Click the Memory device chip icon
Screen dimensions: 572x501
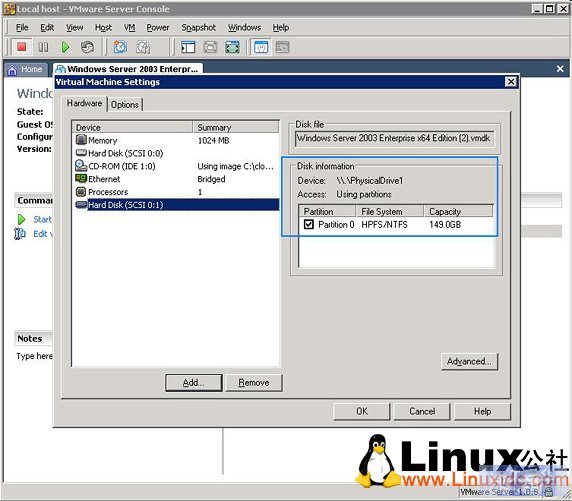coord(81,140)
